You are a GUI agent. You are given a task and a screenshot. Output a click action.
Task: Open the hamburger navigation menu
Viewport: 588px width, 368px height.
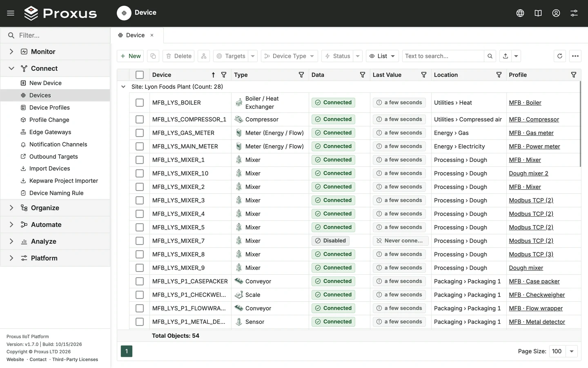click(x=11, y=13)
